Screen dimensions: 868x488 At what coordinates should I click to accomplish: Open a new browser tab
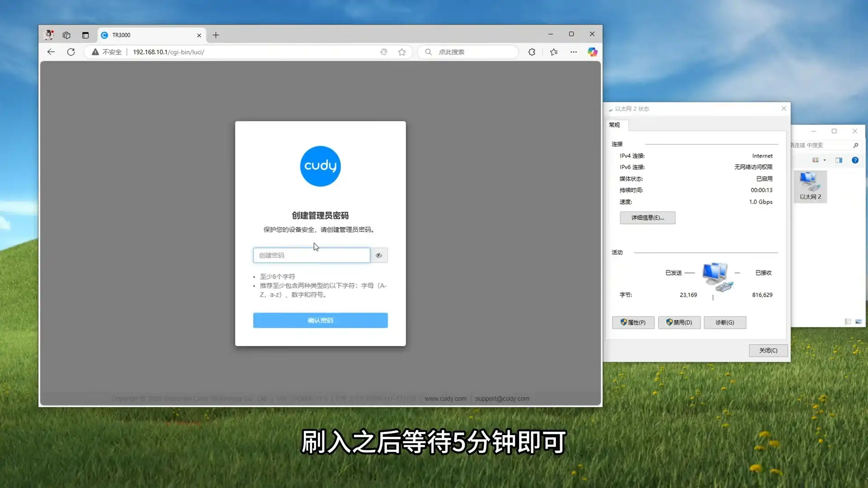pos(216,35)
